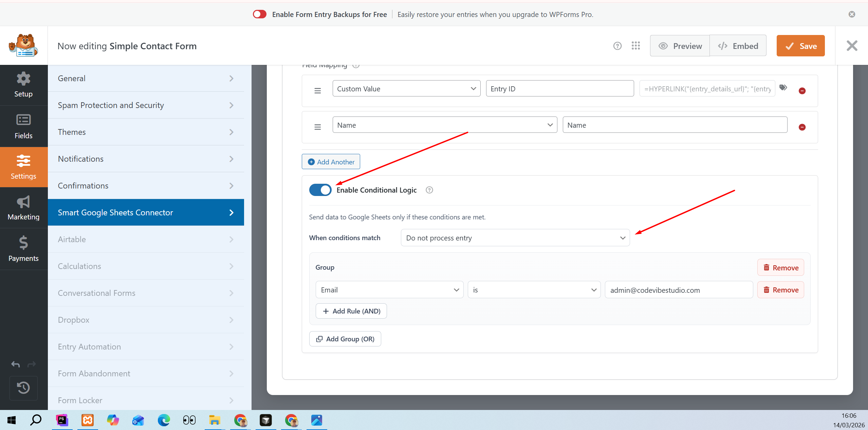Open the Confirmations settings section

[x=146, y=186]
